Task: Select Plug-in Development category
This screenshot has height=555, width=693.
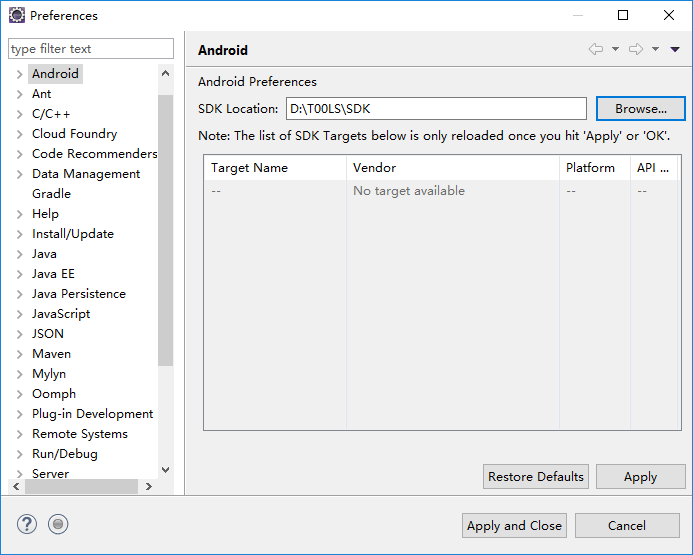Action: [x=92, y=414]
